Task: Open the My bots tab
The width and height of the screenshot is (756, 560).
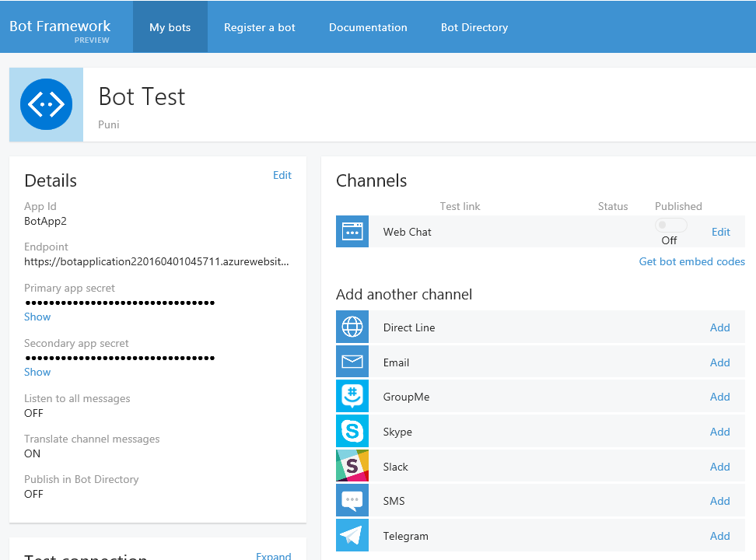Action: [x=170, y=27]
